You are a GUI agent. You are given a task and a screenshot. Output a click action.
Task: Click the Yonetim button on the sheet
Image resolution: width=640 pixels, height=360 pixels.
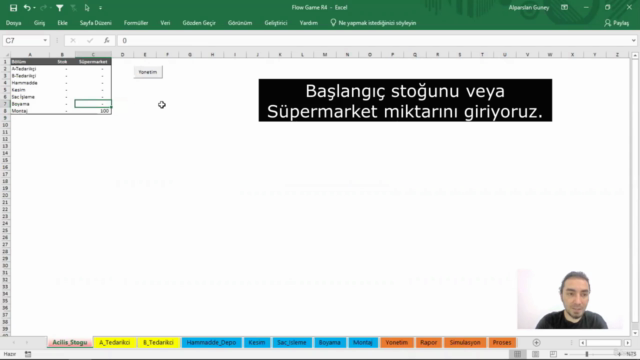click(x=148, y=72)
